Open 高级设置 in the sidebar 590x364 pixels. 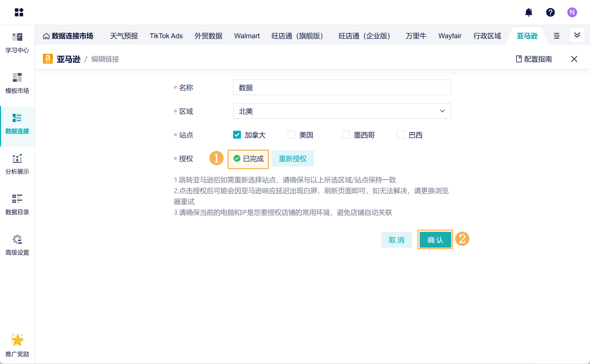17,246
